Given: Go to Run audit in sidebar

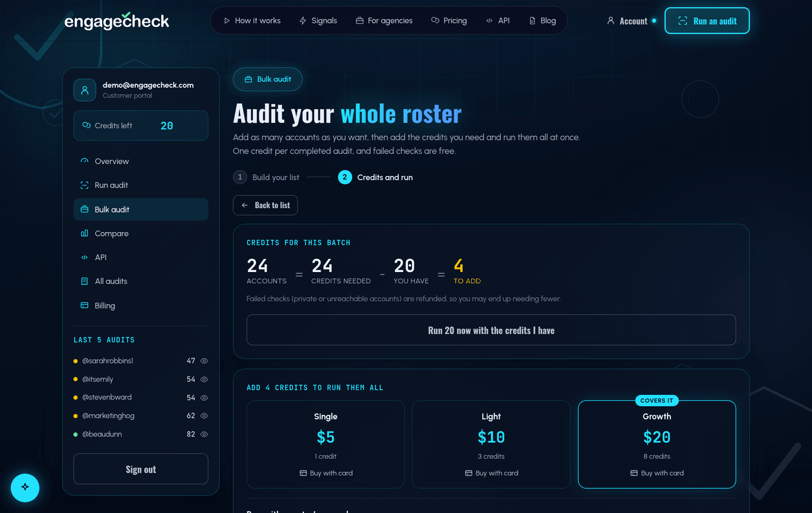Looking at the screenshot, I should pos(141,185).
